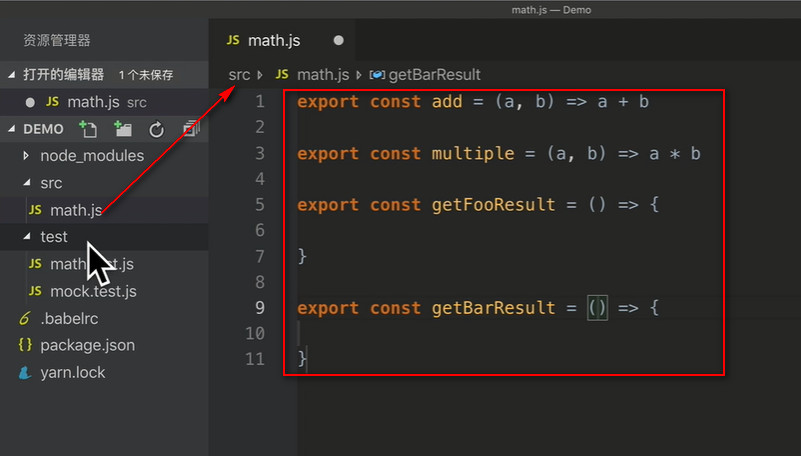Click line number 5 in the gutter

coord(260,205)
